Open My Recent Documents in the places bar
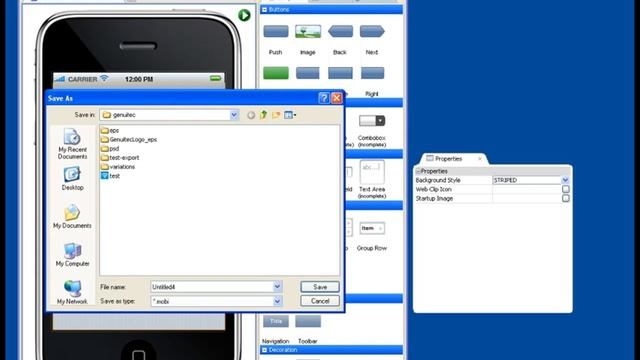The image size is (640, 360). tap(72, 144)
